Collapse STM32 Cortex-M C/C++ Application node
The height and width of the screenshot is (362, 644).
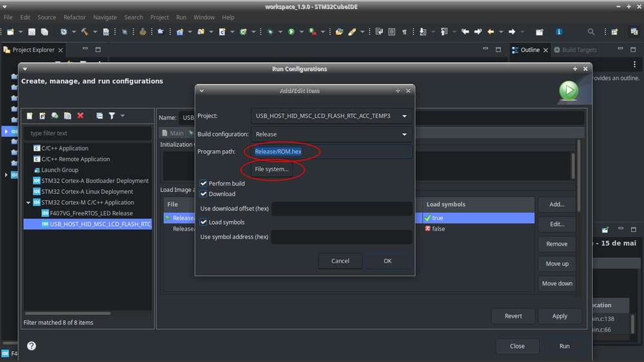(x=28, y=202)
